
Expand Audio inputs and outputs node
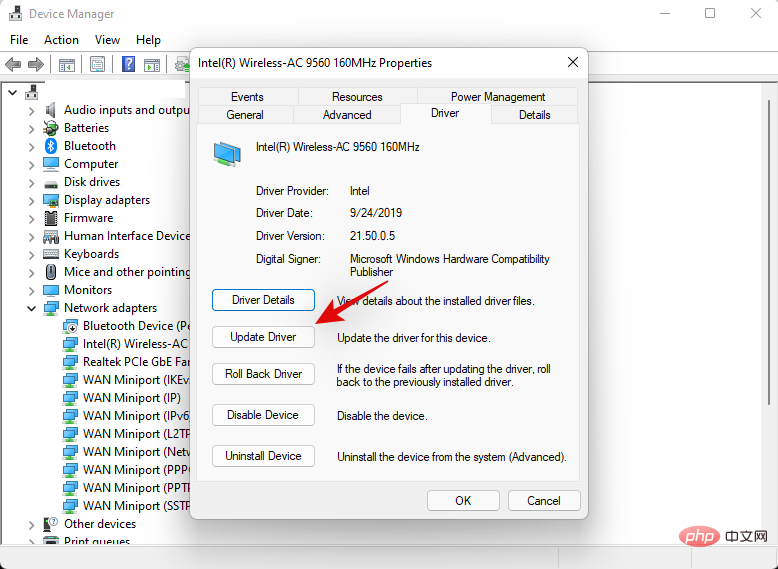click(32, 111)
